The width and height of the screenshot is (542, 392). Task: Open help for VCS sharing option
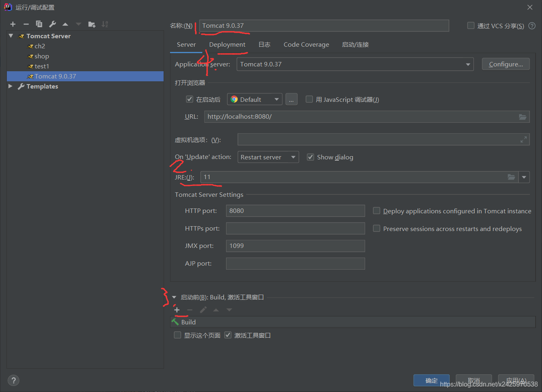click(x=532, y=26)
